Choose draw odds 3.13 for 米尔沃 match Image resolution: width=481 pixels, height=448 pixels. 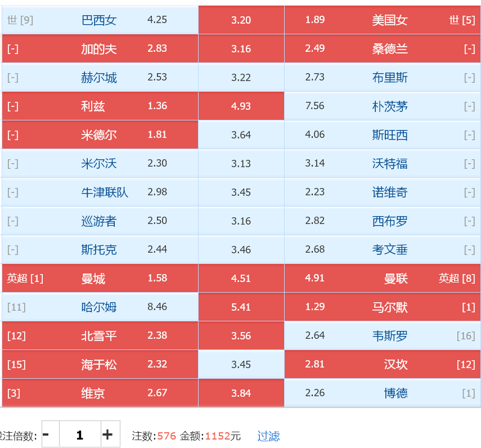click(x=241, y=164)
